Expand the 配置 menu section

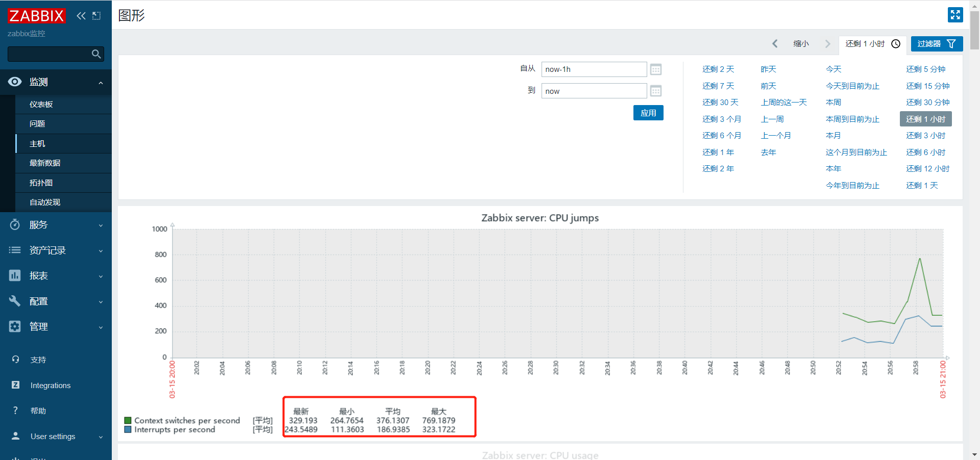click(101, 302)
